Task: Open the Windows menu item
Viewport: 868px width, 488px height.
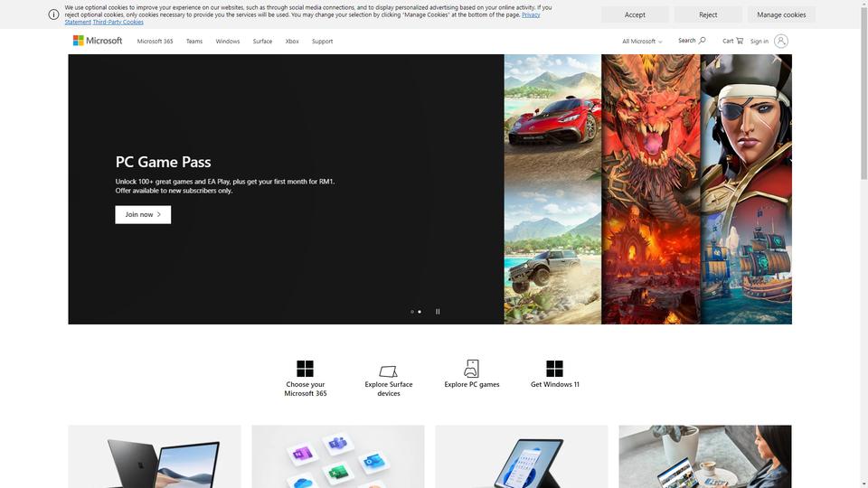Action: tap(228, 41)
